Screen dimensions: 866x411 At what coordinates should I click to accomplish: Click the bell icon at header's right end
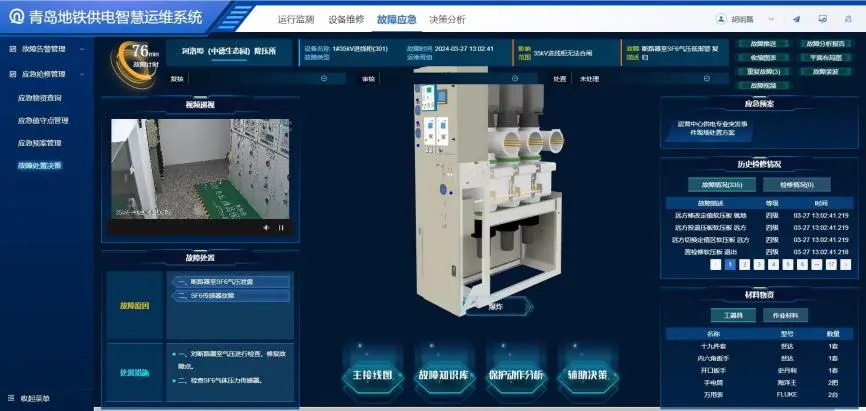tap(848, 19)
